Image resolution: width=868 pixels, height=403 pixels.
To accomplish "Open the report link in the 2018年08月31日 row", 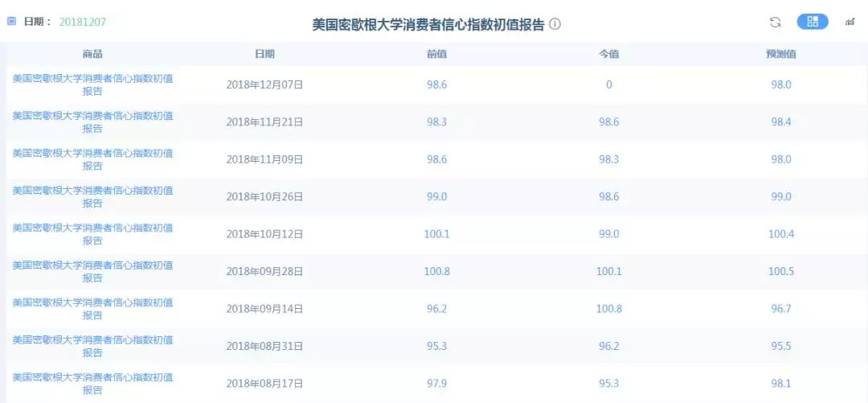I will 92,346.
